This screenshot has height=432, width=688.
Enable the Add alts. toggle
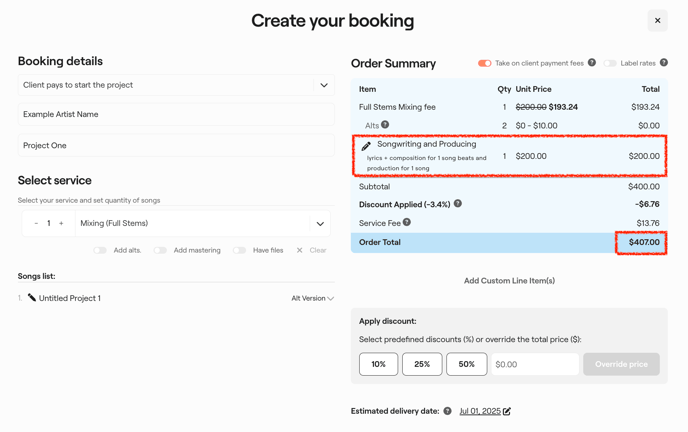100,250
